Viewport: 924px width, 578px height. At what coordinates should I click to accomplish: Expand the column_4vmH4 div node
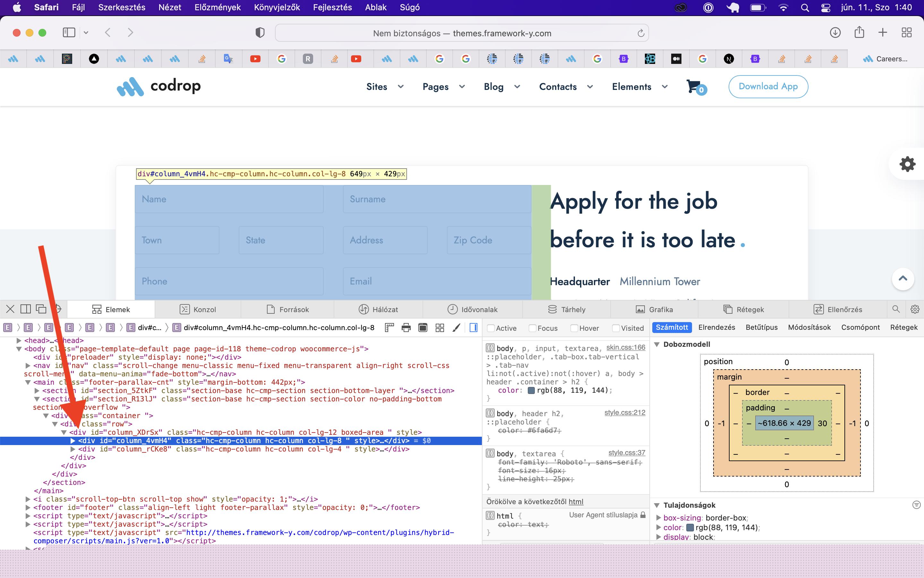pyautogui.click(x=73, y=441)
